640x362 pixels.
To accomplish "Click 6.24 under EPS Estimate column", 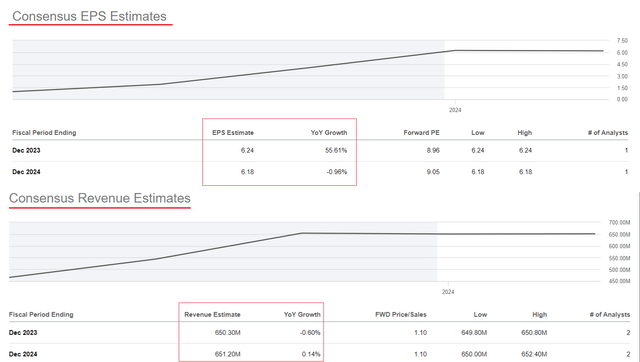I will 247,150.
